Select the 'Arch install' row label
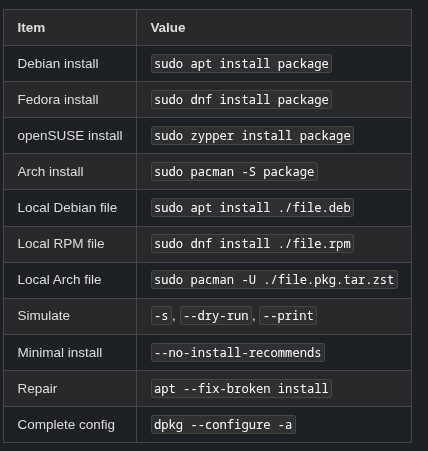Viewport: 428px width, 451px height. point(50,172)
